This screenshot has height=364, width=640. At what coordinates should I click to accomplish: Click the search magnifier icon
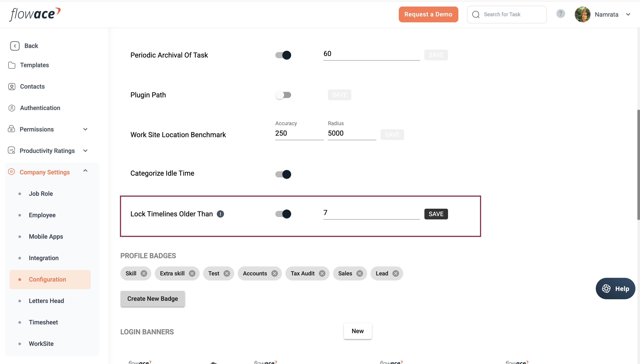tap(476, 14)
